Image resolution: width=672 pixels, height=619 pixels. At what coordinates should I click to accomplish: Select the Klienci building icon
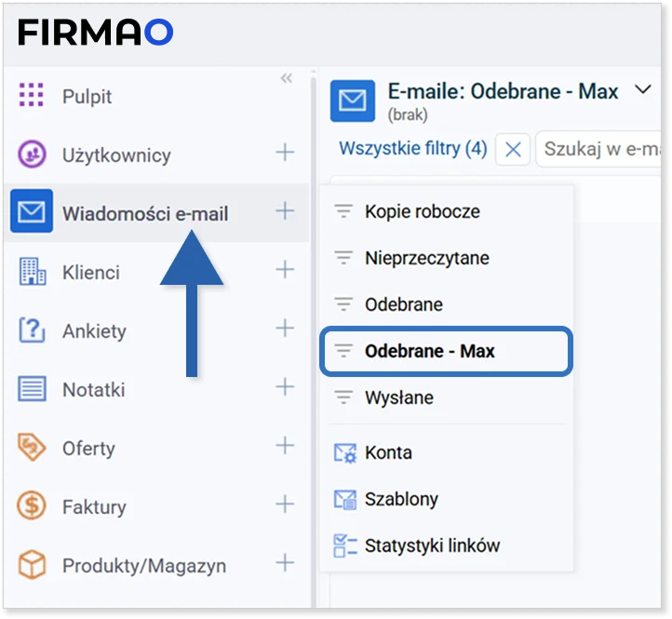[x=32, y=272]
